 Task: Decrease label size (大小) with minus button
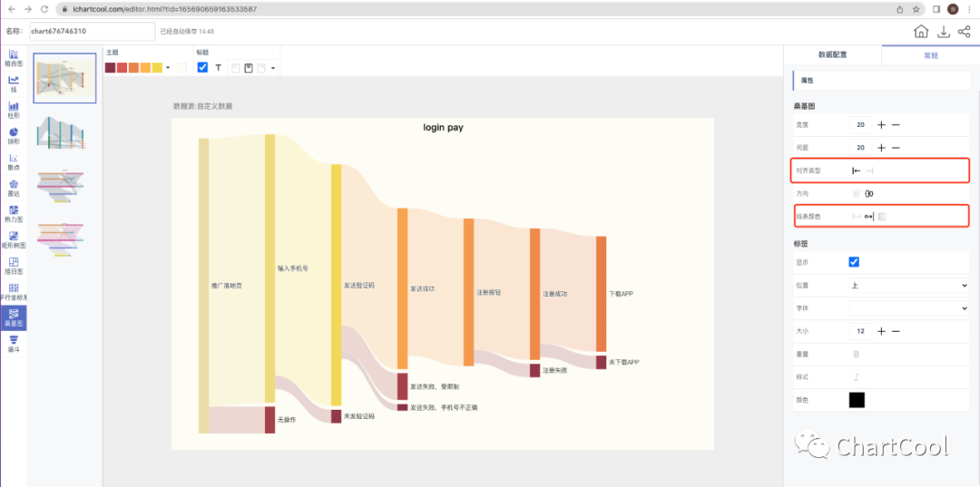pyautogui.click(x=896, y=331)
